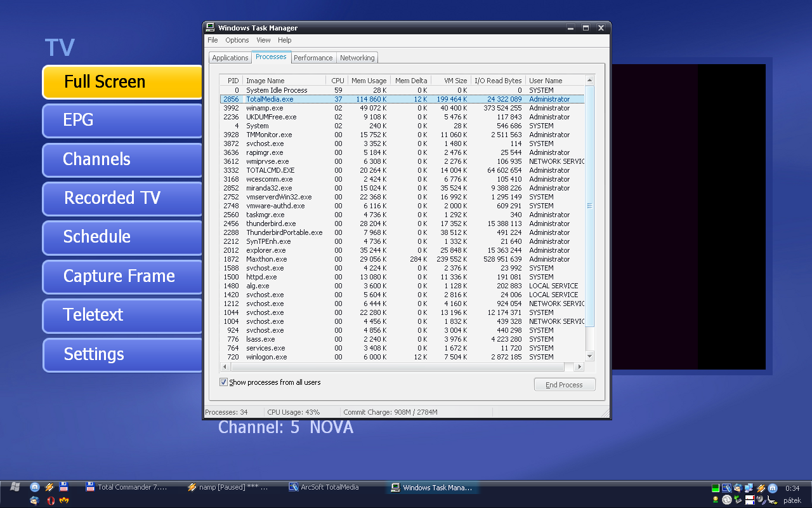Click the process list scroll down arrow
812x508 pixels.
(x=589, y=356)
